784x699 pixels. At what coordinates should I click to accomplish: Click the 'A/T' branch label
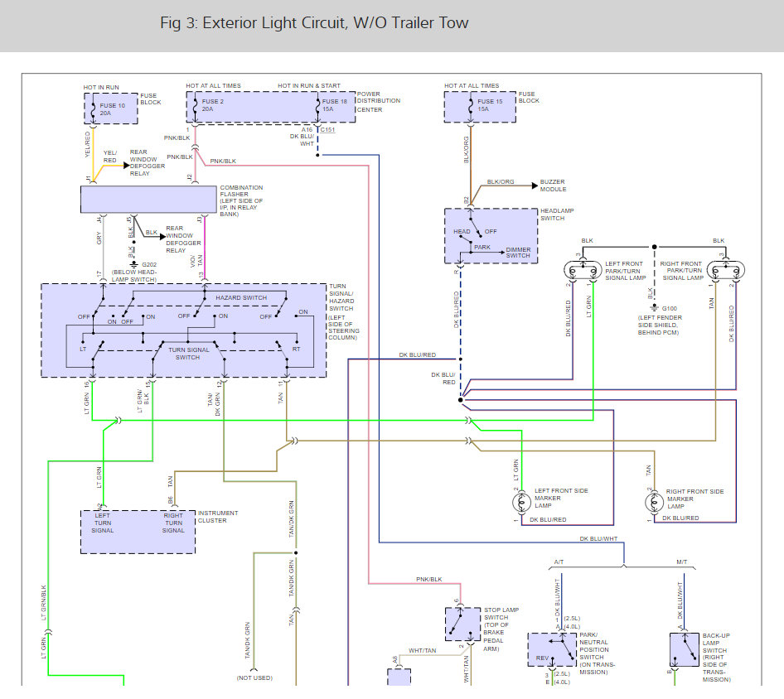559,562
